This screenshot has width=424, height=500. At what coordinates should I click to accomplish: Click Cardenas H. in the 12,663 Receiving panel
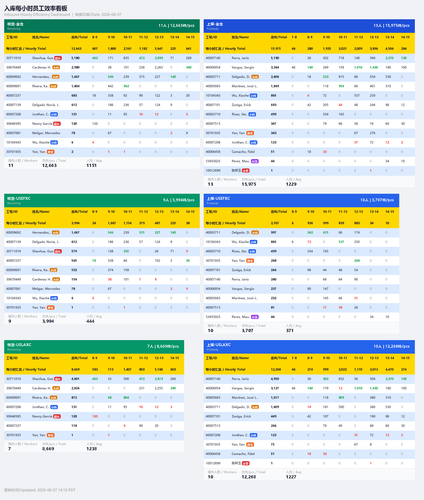41,67
